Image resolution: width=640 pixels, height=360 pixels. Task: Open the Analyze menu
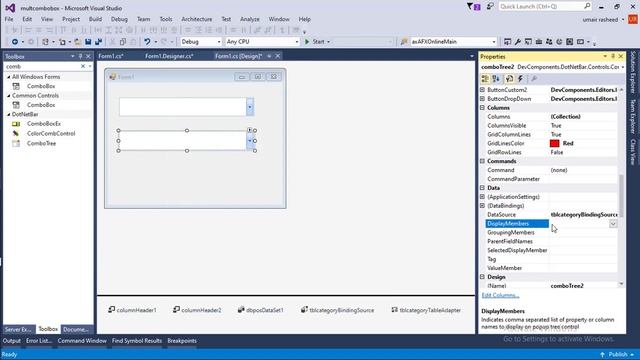pos(249,19)
